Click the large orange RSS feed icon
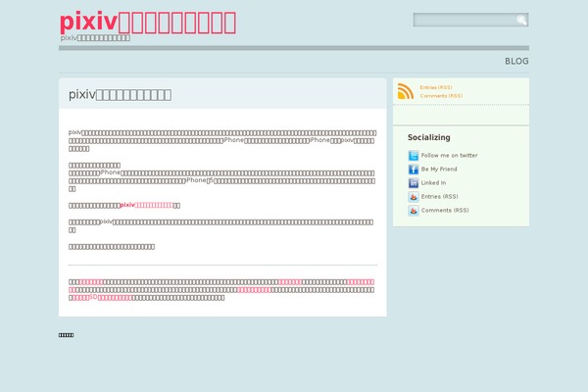The height and width of the screenshot is (392, 588). 406,91
